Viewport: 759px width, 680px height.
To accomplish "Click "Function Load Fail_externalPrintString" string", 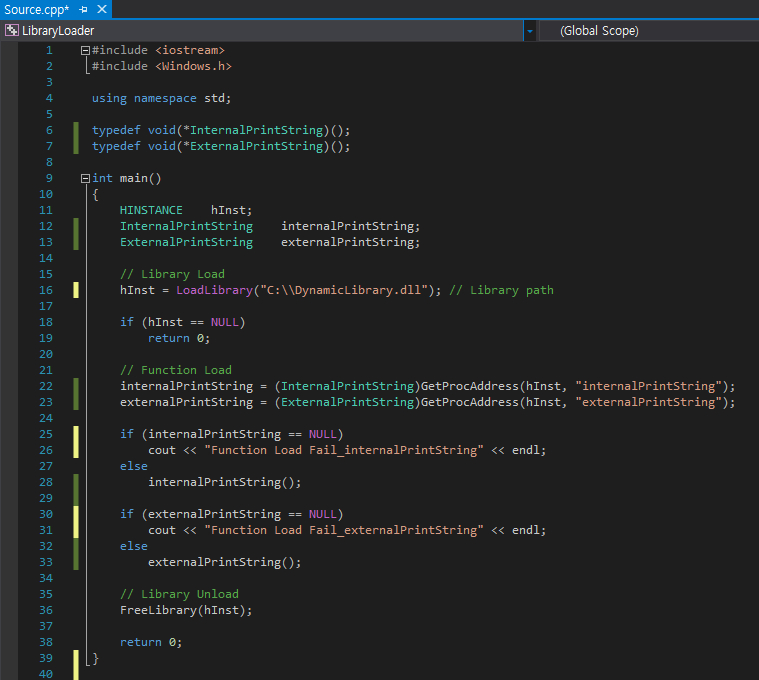I will (x=344, y=530).
